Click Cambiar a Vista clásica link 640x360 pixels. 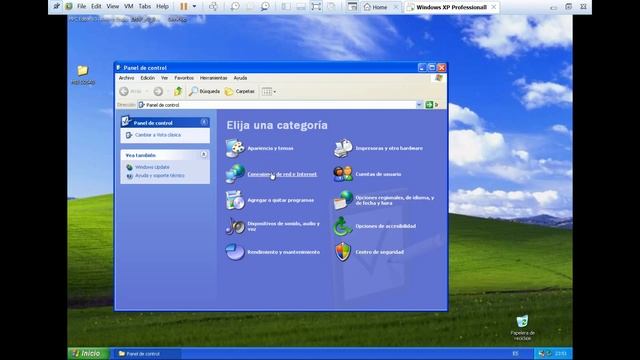click(158, 135)
